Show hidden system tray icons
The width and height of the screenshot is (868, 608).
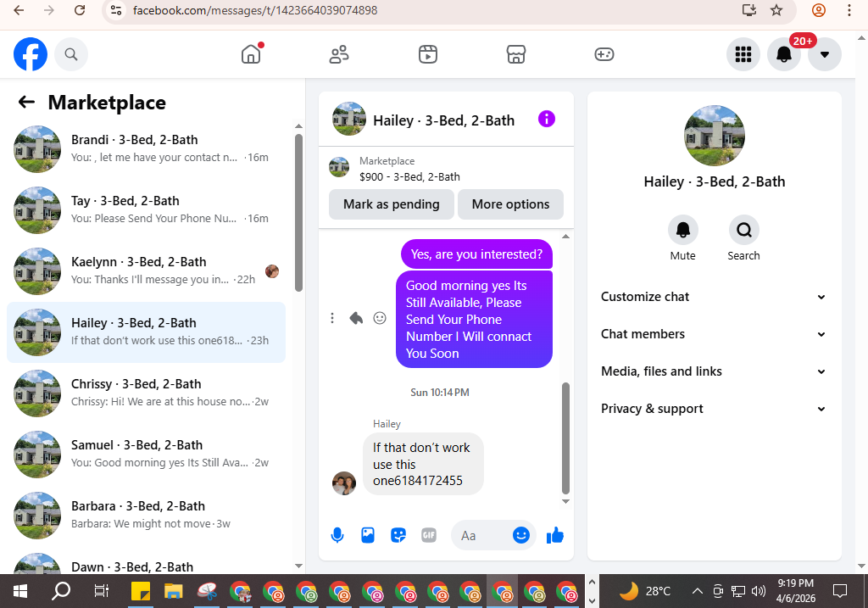coord(698,591)
